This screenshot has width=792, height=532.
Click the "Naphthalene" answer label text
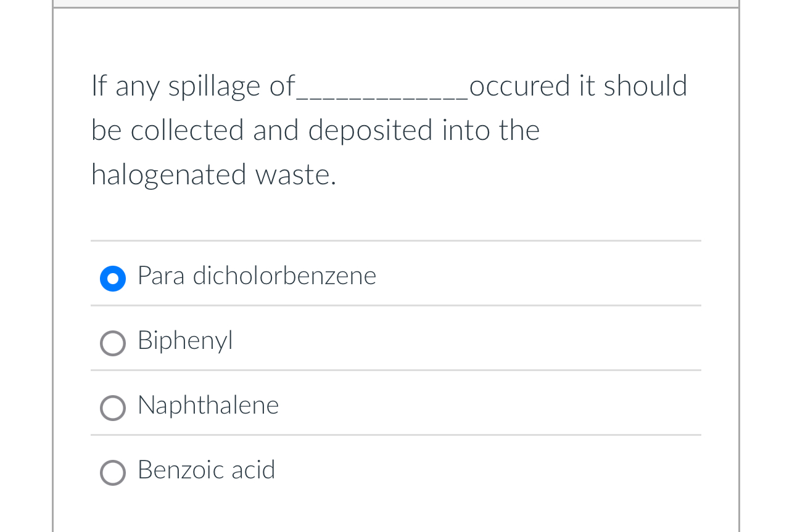pyautogui.click(x=208, y=406)
